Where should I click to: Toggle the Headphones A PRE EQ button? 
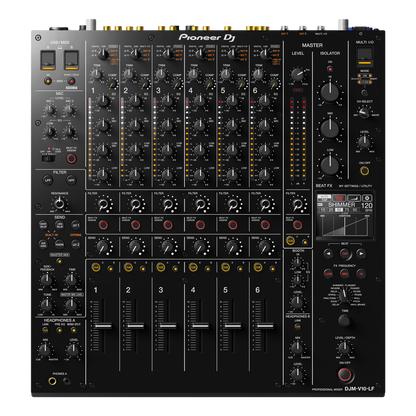click(59, 330)
